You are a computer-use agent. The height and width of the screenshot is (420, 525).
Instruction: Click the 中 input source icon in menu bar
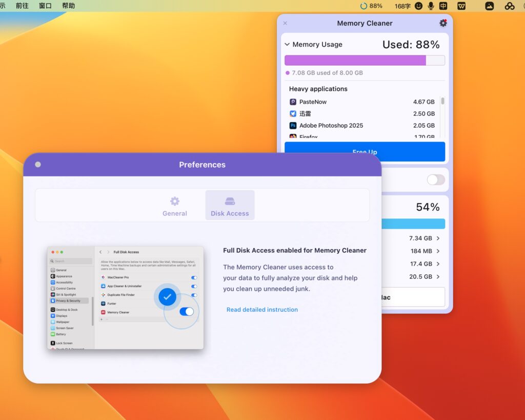pyautogui.click(x=443, y=6)
